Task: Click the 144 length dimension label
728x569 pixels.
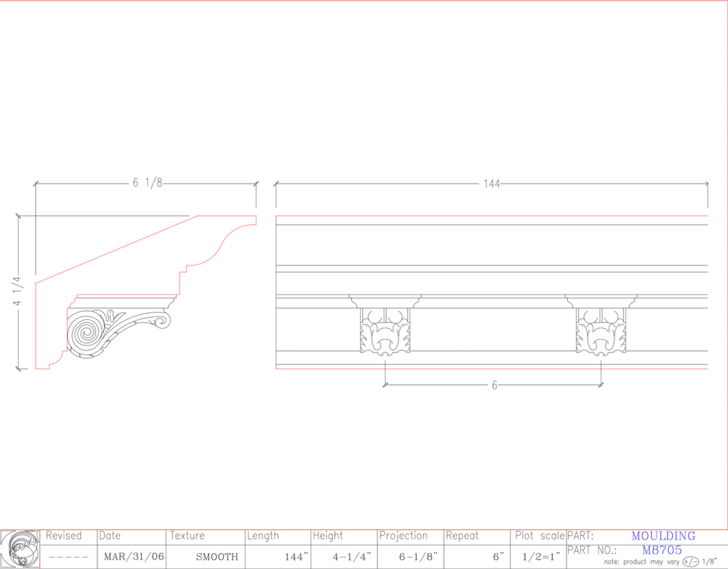Action: [x=492, y=184]
